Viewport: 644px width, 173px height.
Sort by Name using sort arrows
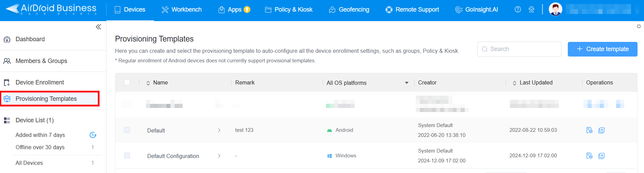pyautogui.click(x=148, y=83)
